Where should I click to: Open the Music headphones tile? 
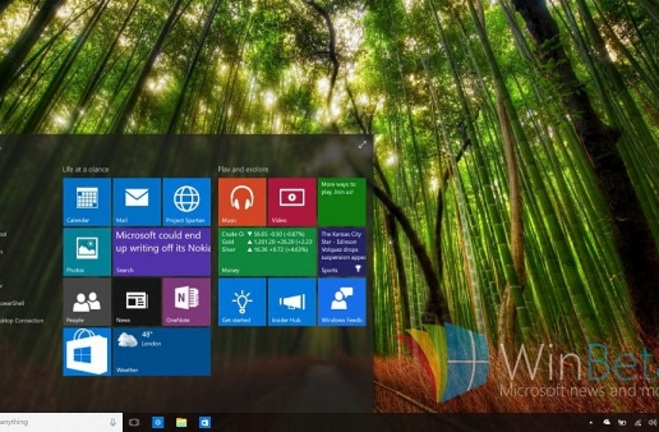(x=242, y=202)
